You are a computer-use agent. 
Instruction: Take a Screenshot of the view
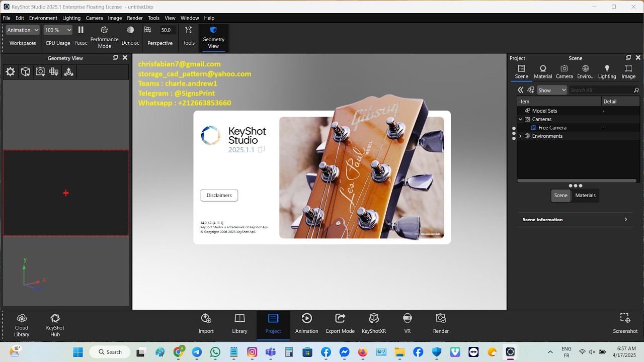point(625,324)
